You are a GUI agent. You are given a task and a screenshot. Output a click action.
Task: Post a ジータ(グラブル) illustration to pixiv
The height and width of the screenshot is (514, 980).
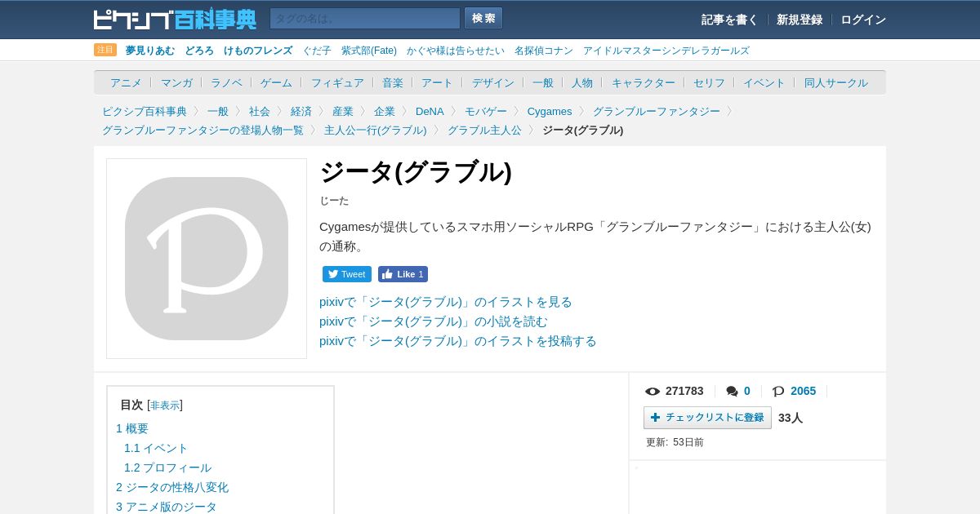[458, 341]
